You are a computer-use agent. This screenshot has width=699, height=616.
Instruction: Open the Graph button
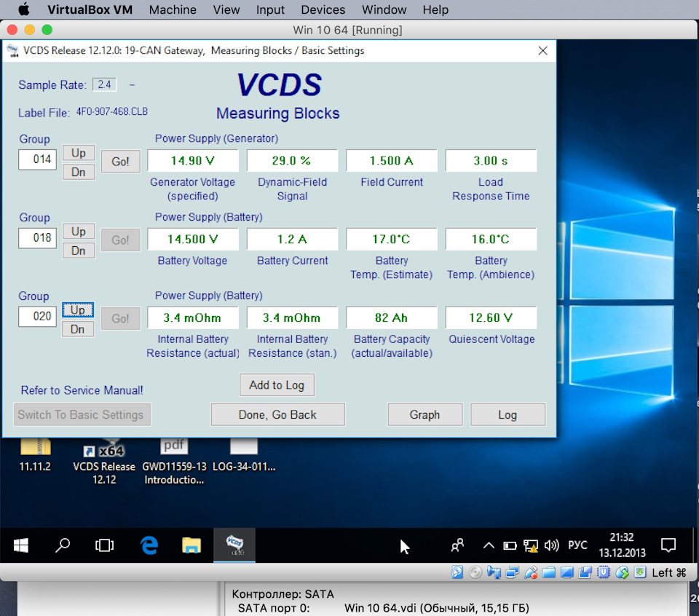click(x=424, y=414)
